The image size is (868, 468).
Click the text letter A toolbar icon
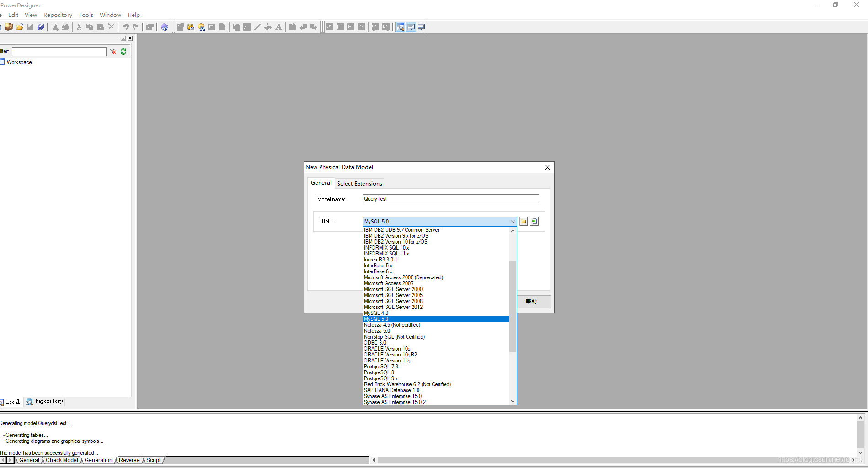pyautogui.click(x=279, y=27)
